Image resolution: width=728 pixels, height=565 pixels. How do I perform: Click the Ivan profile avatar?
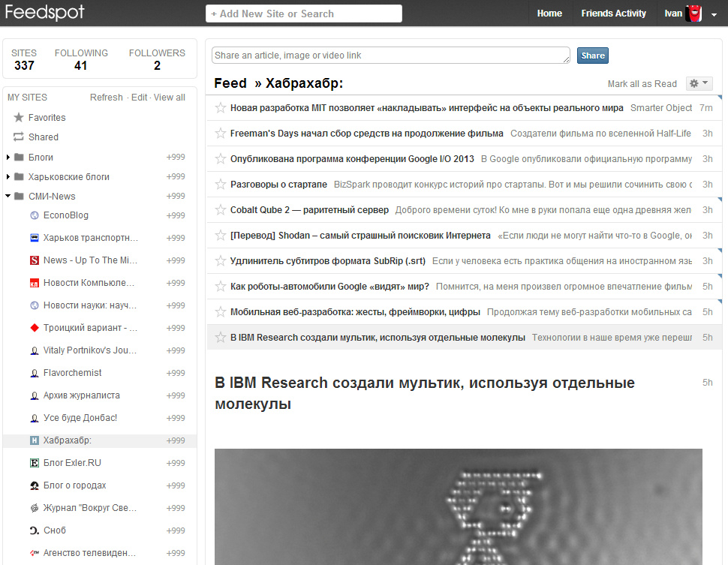click(x=693, y=14)
